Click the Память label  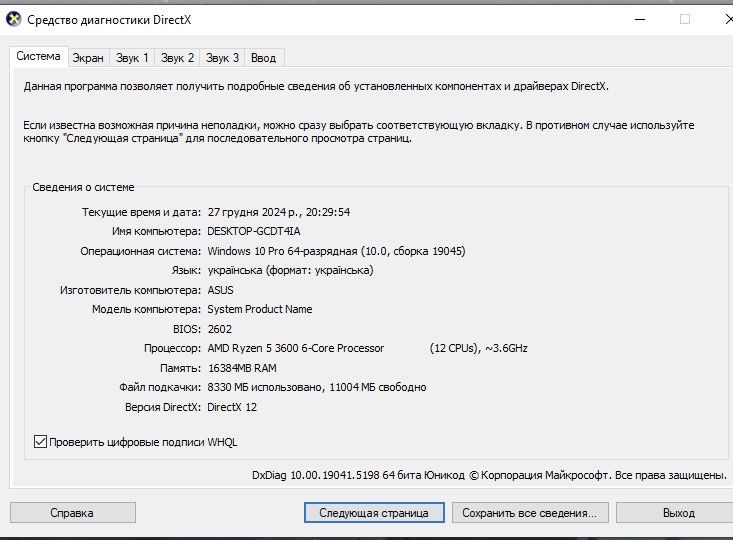point(180,368)
